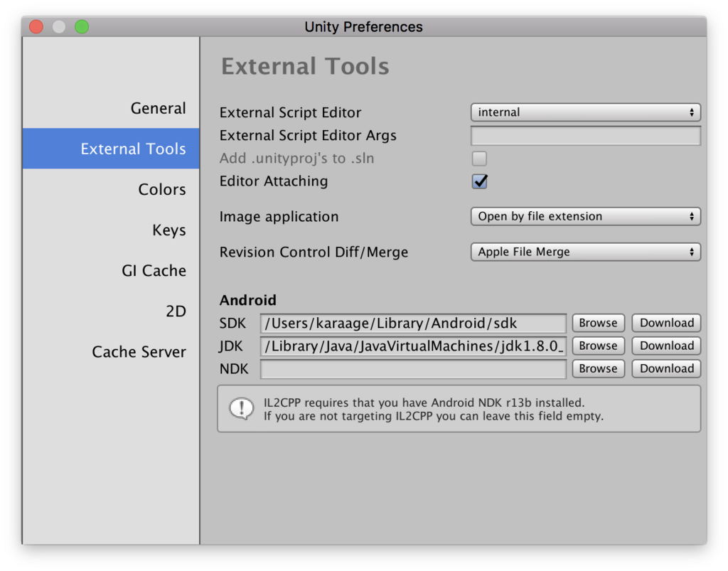Click the External Script Editor Args field
Image resolution: width=728 pixels, height=571 pixels.
click(x=586, y=136)
